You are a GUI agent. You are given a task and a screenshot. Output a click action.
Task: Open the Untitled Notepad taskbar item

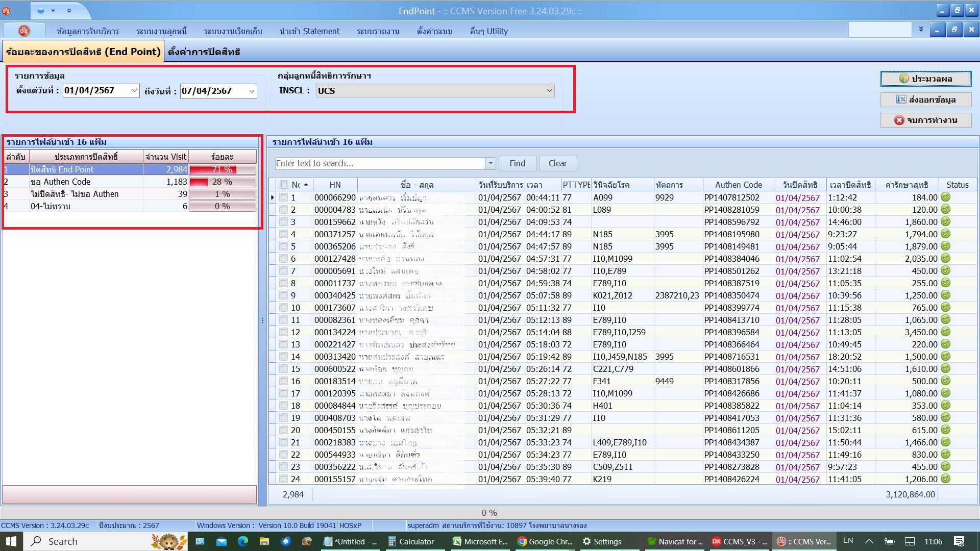pyautogui.click(x=351, y=541)
